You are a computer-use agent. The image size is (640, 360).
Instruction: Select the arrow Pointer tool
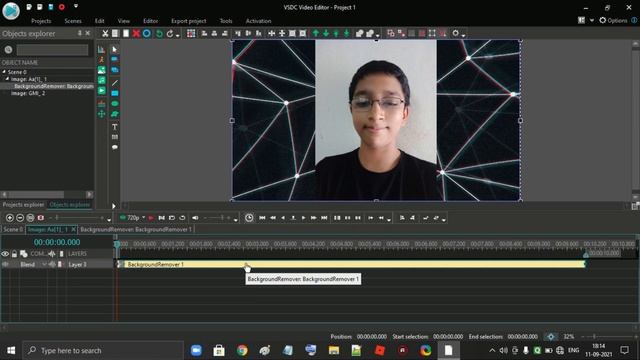(115, 49)
